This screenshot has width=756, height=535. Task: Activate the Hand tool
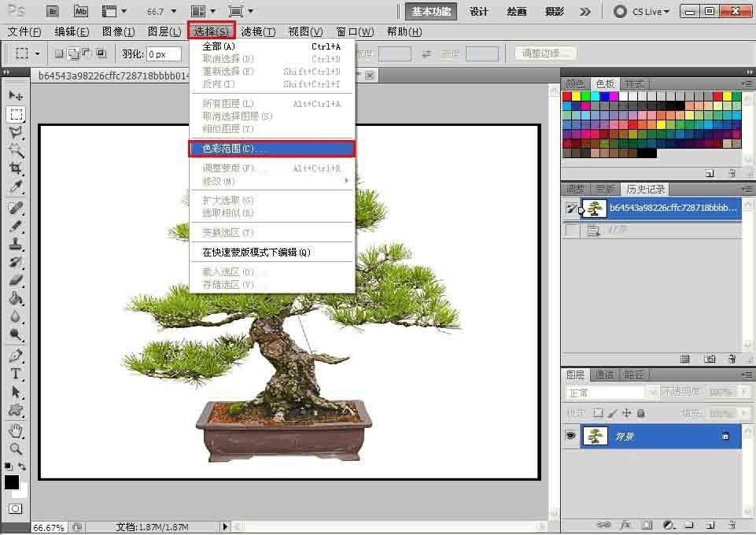coord(16,430)
